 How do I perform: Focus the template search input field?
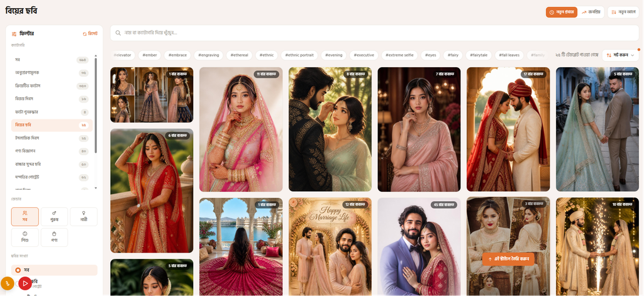click(x=374, y=33)
